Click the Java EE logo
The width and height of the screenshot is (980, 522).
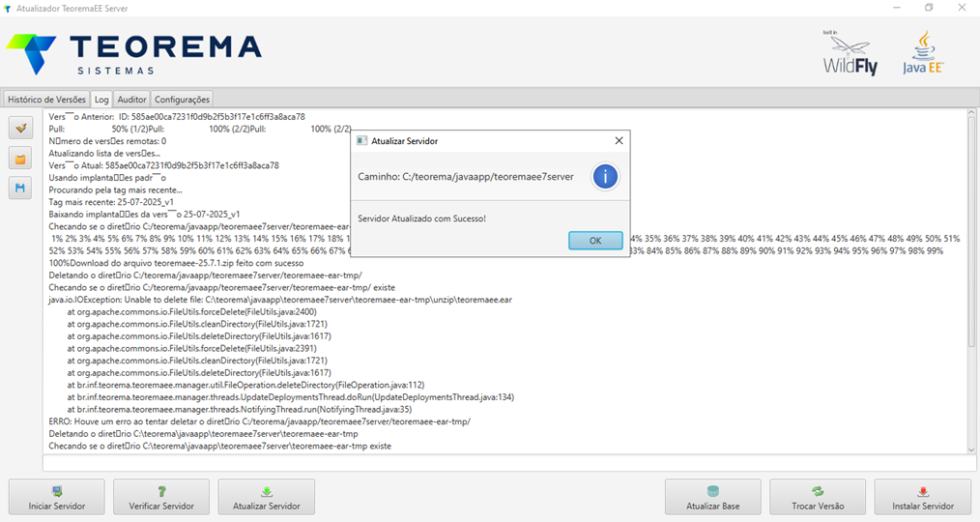pos(923,53)
